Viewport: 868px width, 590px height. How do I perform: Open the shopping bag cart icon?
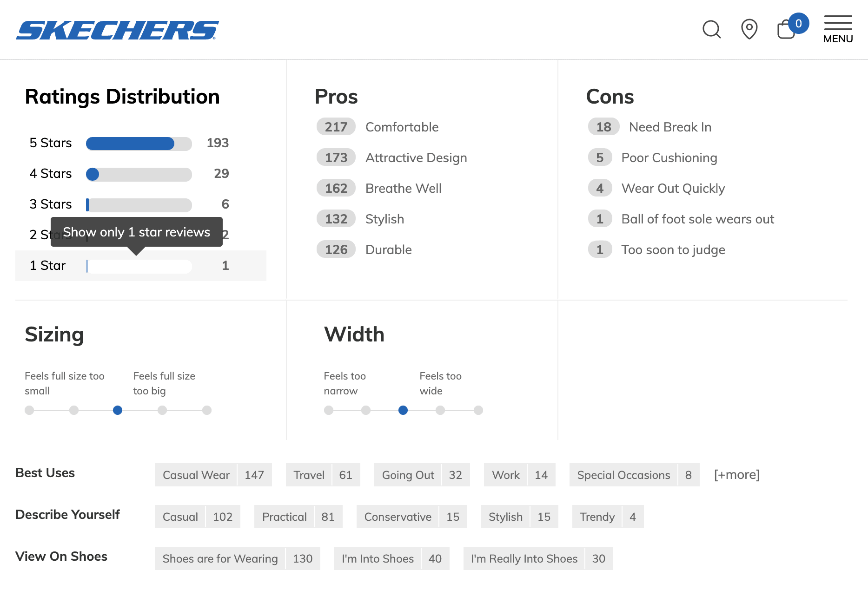[x=787, y=30]
